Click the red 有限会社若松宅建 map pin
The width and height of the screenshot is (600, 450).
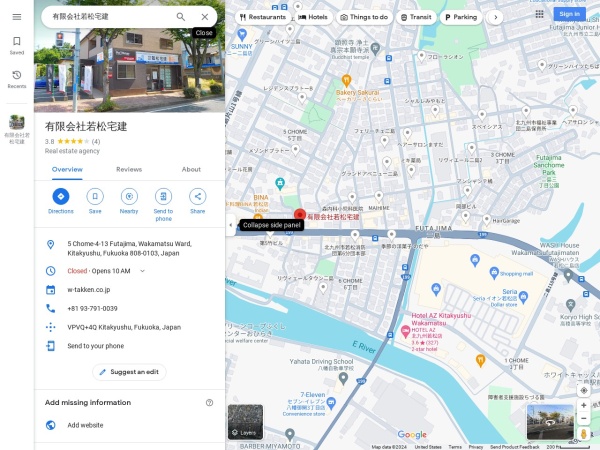tap(300, 215)
